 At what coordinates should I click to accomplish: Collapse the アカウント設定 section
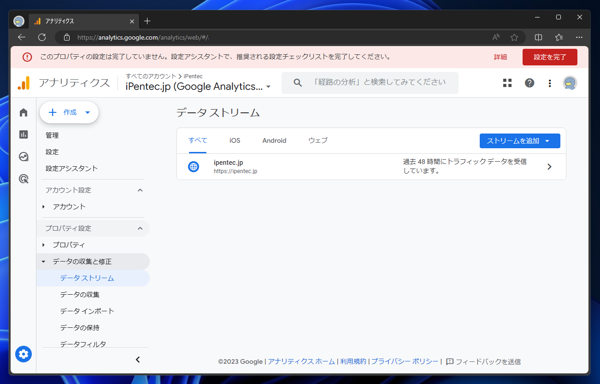coord(140,190)
